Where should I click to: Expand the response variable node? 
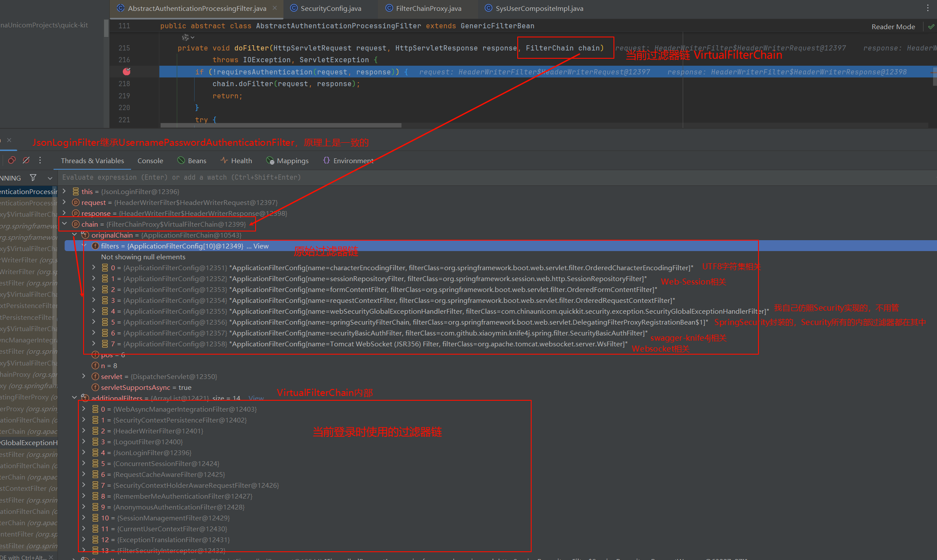coord(64,213)
